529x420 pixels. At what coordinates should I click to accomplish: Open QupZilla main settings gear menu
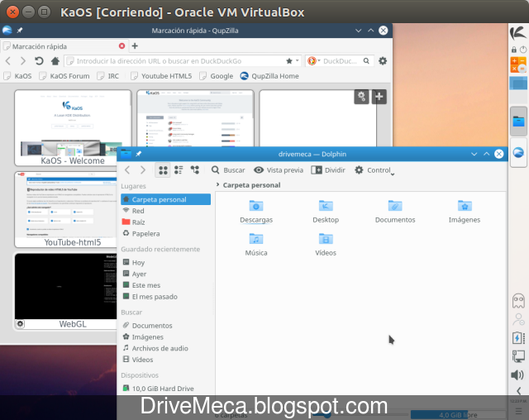click(383, 61)
